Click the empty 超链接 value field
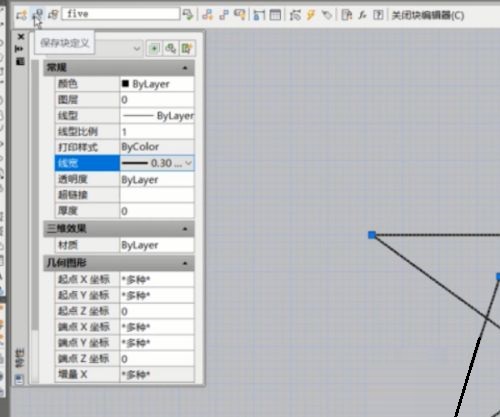500x417 pixels. click(x=157, y=195)
